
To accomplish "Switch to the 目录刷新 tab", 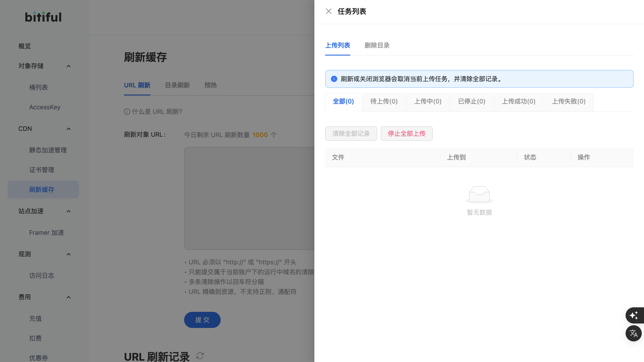I will (x=177, y=85).
